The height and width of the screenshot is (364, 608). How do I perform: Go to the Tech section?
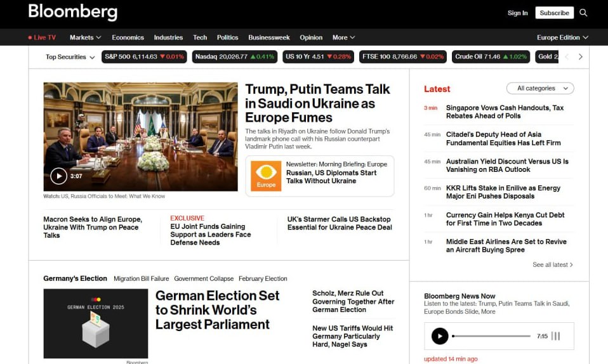(x=200, y=37)
